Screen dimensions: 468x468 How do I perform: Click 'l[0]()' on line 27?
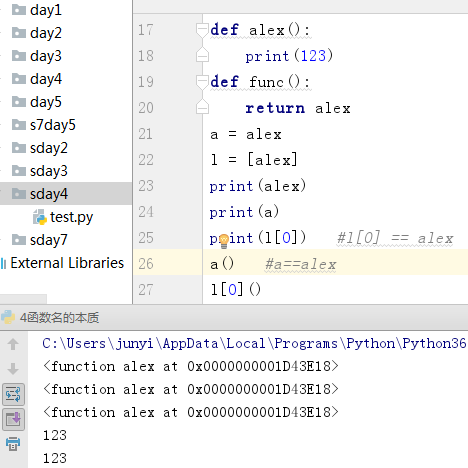(235, 289)
